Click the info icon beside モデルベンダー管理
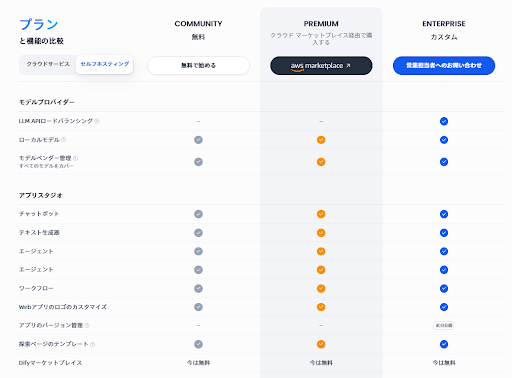This screenshot has height=378, width=512. coord(75,158)
